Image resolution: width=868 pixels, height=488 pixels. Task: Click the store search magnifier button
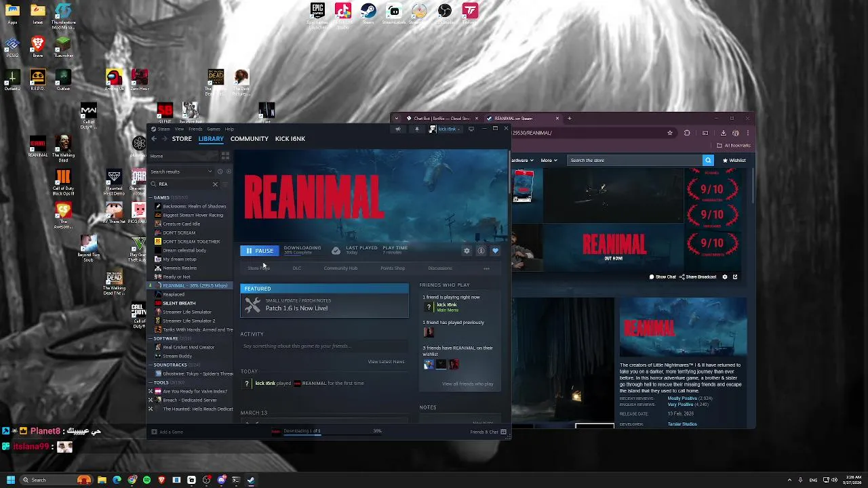[708, 161]
